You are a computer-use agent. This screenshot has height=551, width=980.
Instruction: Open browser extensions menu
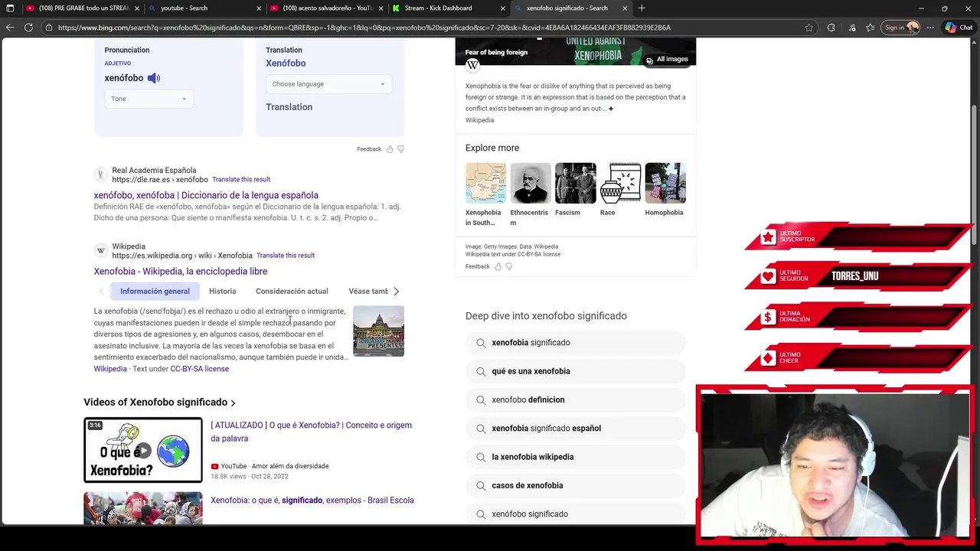(x=831, y=28)
